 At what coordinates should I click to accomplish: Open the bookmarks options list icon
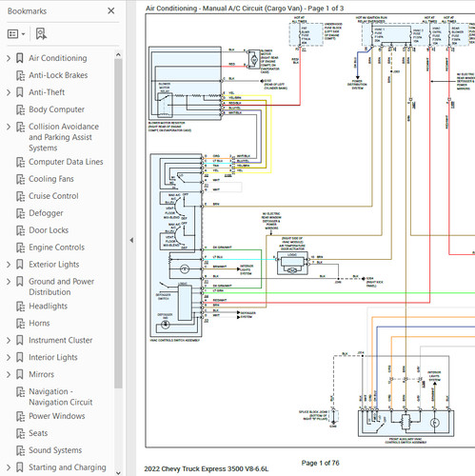coord(12,33)
